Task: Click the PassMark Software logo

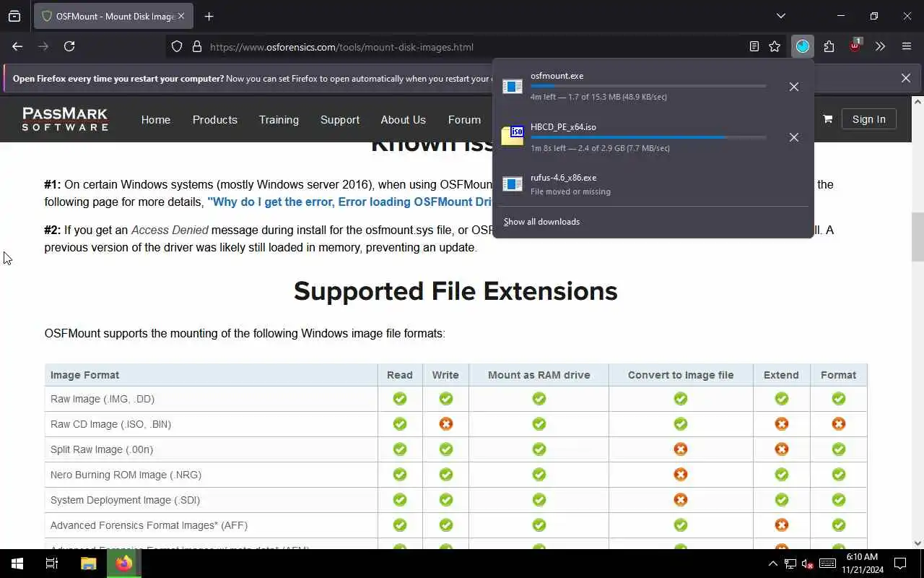Action: coord(65,119)
